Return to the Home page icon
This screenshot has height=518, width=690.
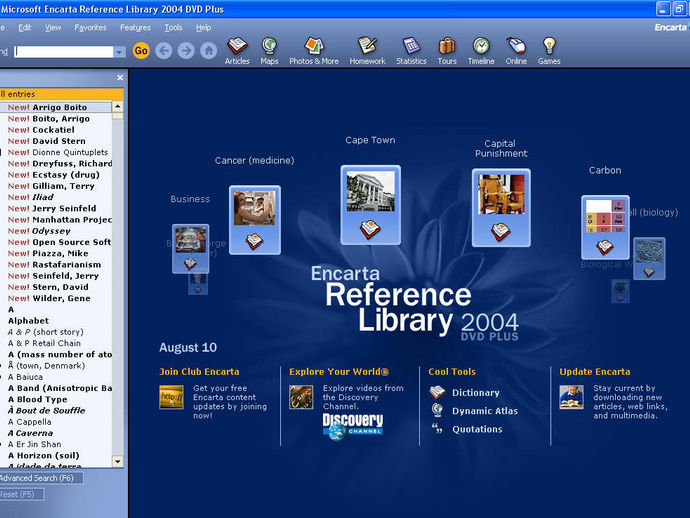tap(209, 51)
